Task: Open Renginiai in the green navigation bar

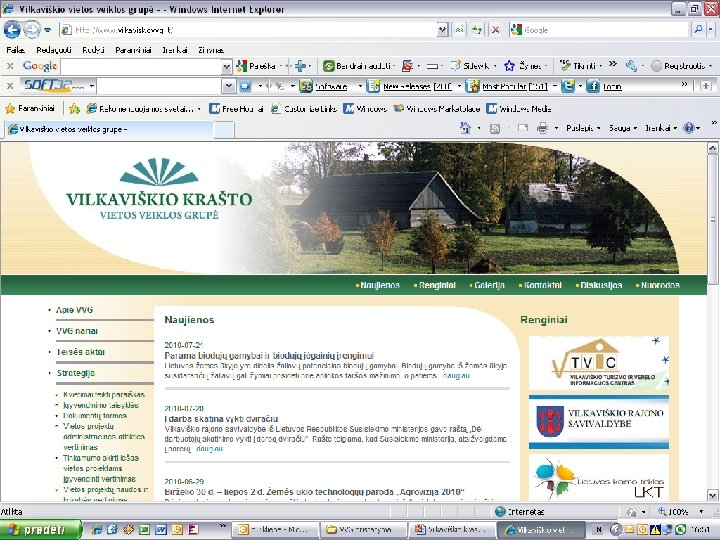Action: click(x=437, y=285)
